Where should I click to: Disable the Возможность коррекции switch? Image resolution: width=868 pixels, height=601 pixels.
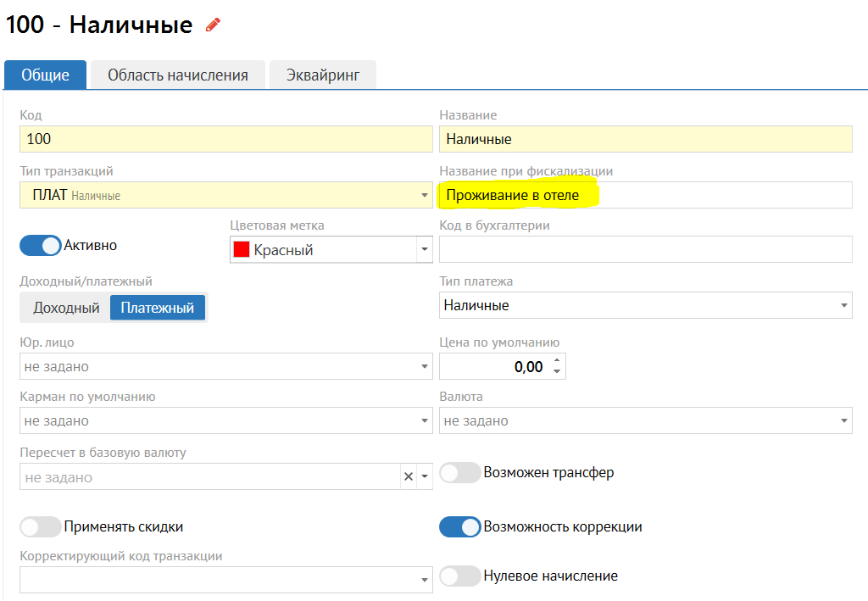(x=460, y=526)
